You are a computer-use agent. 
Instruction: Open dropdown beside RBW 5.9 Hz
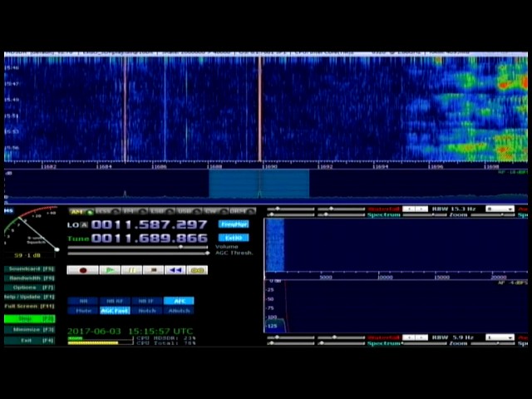coord(500,337)
